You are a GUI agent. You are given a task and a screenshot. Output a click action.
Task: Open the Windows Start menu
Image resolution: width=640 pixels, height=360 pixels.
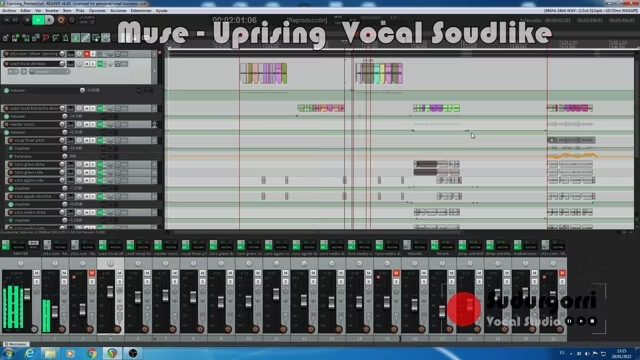9,353
